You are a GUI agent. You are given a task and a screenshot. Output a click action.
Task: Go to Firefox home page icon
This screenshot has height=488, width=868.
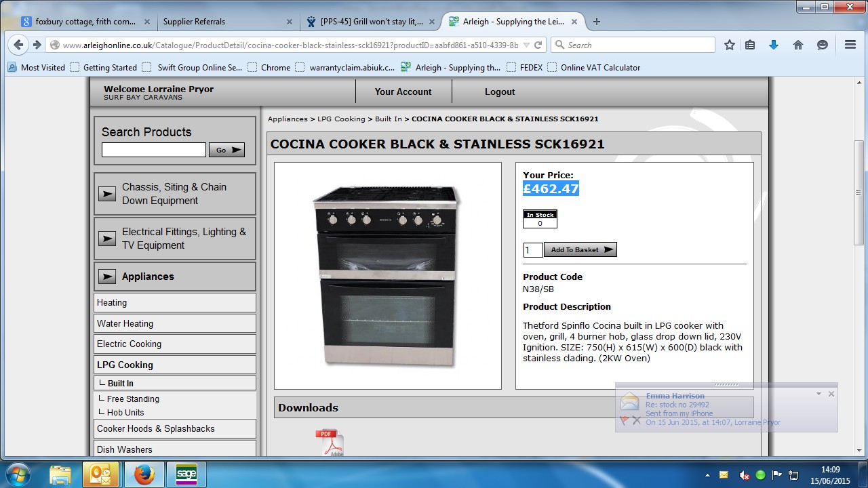coord(798,45)
